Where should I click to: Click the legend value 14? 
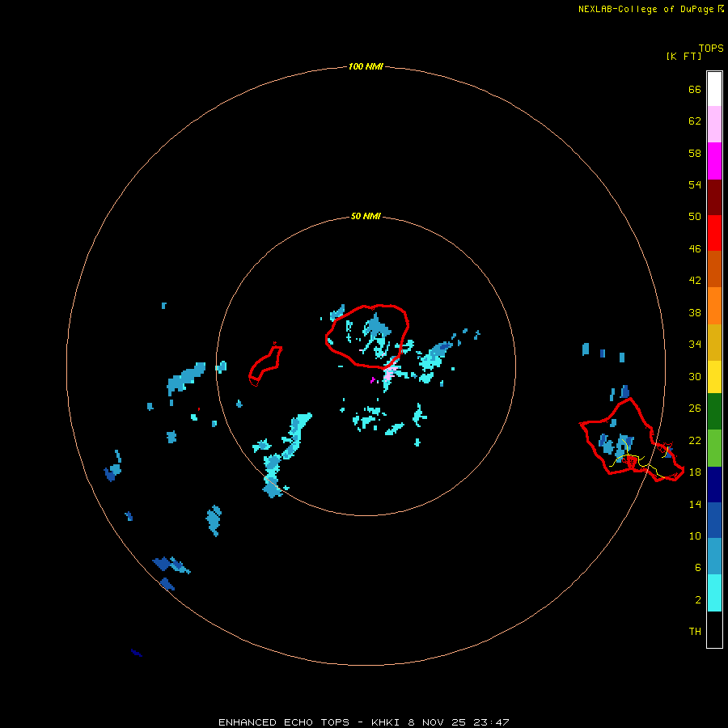pyautogui.click(x=695, y=504)
